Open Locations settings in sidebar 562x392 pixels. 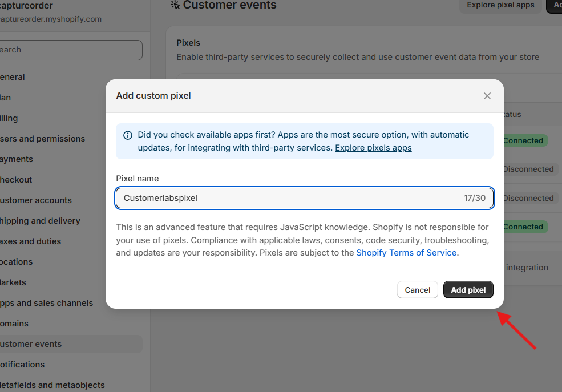pos(16,262)
